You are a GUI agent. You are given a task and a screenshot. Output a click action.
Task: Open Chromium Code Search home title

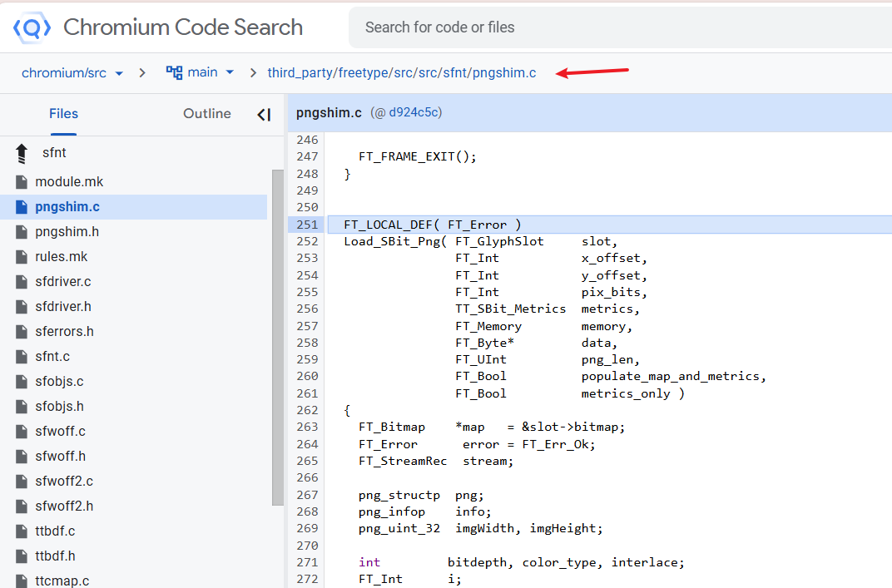click(182, 27)
